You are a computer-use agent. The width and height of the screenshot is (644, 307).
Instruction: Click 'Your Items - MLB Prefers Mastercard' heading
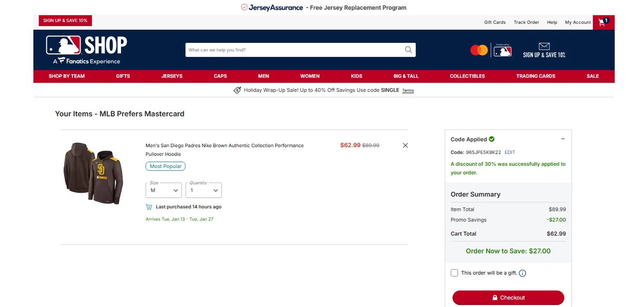(120, 114)
